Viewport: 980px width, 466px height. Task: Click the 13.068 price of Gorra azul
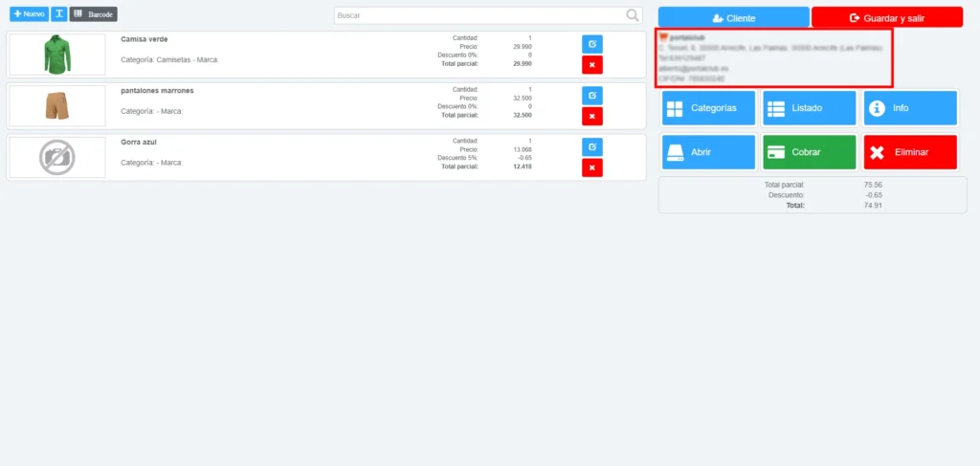522,149
